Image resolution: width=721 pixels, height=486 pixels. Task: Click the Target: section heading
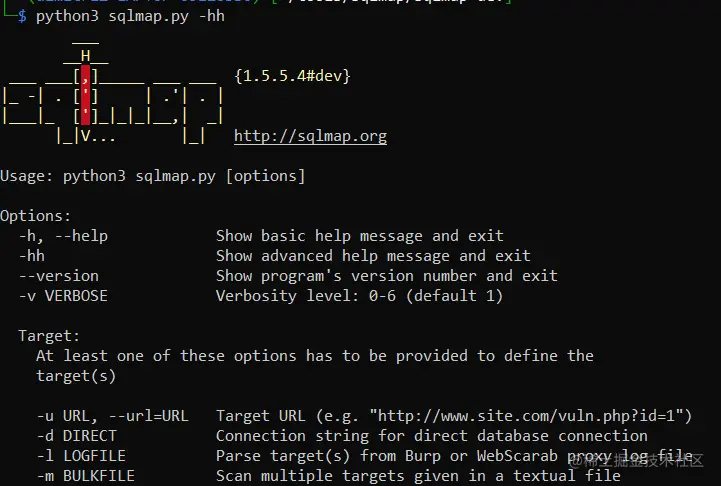tap(49, 336)
